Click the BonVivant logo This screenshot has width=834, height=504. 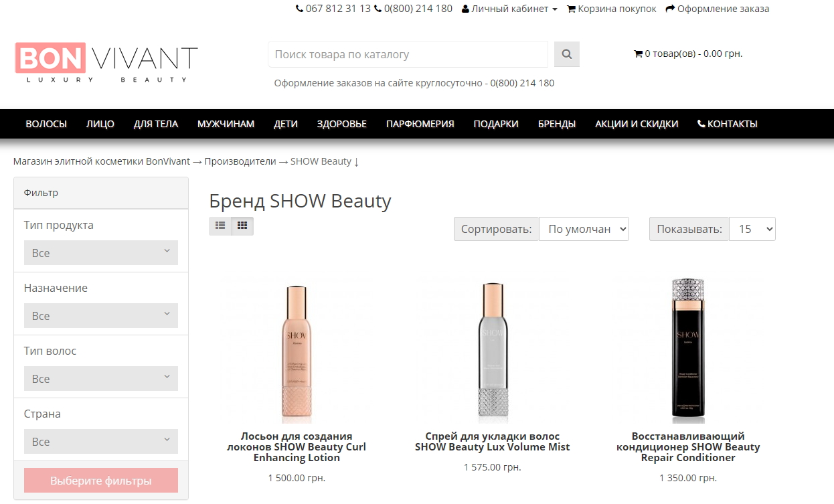(x=106, y=62)
